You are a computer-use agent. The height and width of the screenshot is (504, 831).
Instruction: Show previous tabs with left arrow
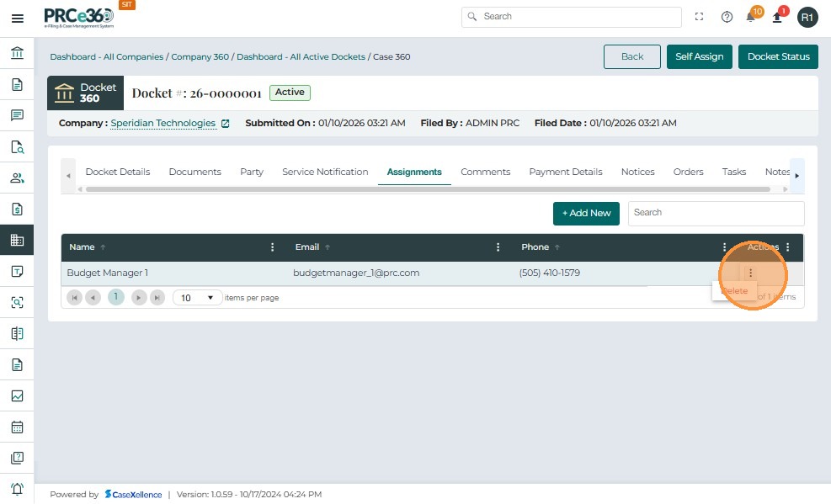tap(68, 176)
